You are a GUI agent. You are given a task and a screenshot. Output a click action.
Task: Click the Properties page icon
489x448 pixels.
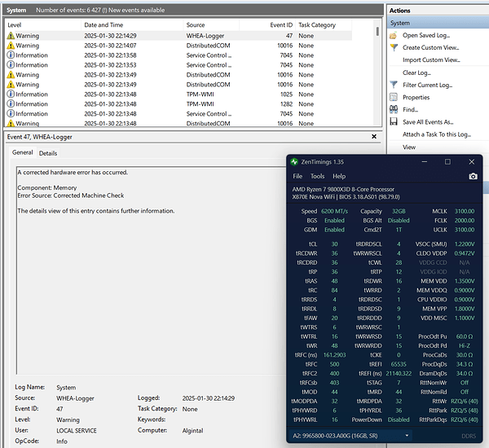(394, 97)
